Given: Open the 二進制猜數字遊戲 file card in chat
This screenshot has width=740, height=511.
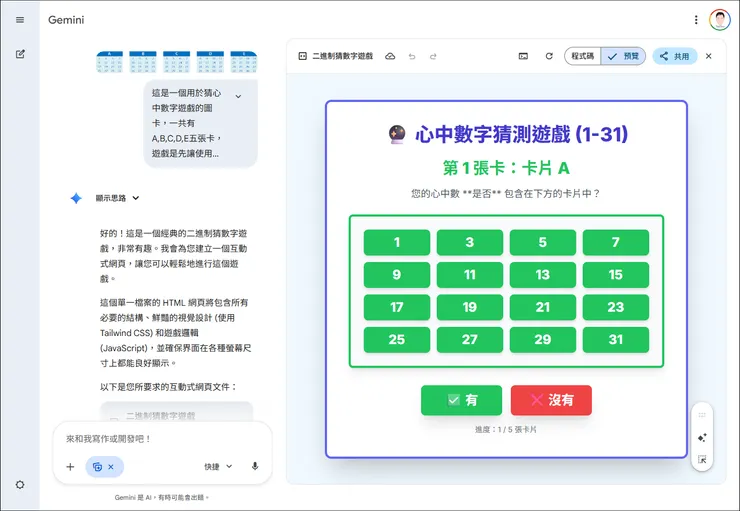Looking at the screenshot, I should coord(176,411).
